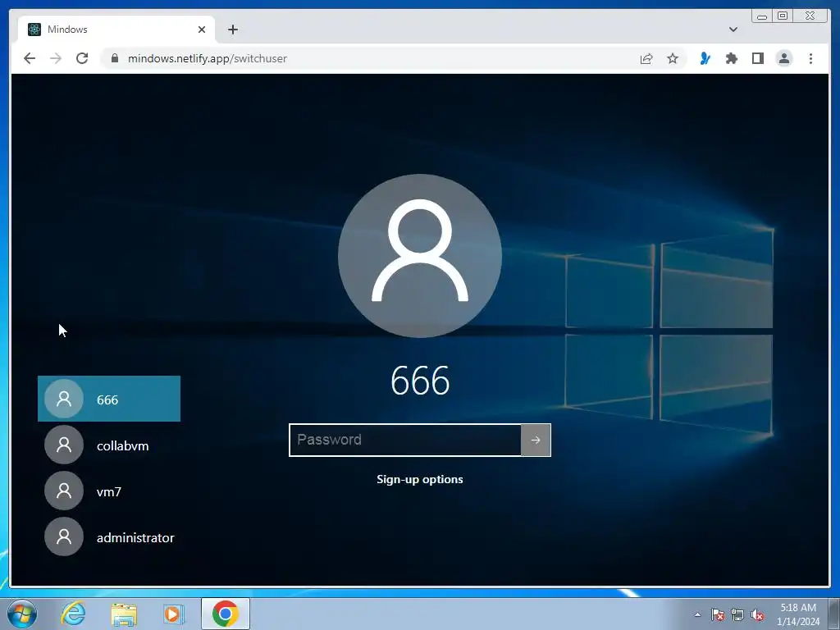Focus the Password field

tap(405, 440)
